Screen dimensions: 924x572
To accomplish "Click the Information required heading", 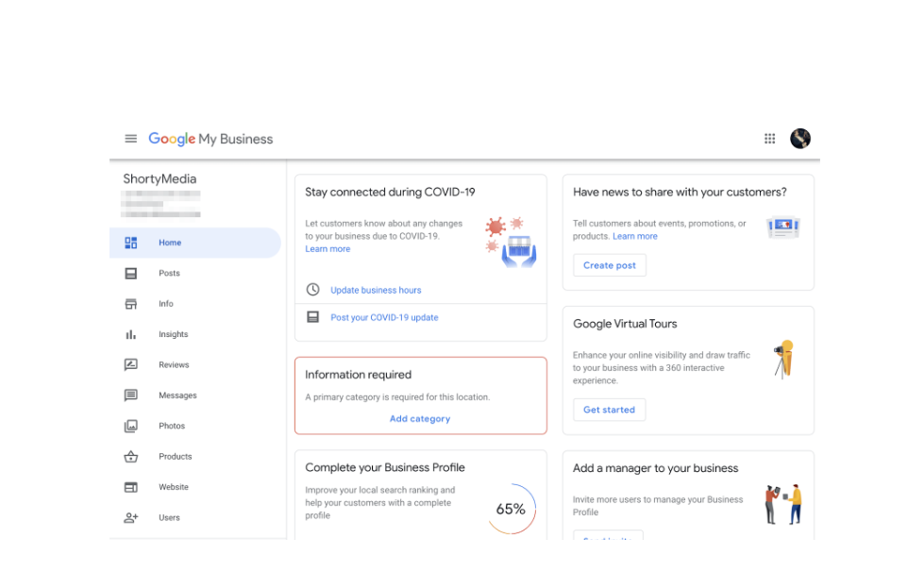I will click(359, 375).
